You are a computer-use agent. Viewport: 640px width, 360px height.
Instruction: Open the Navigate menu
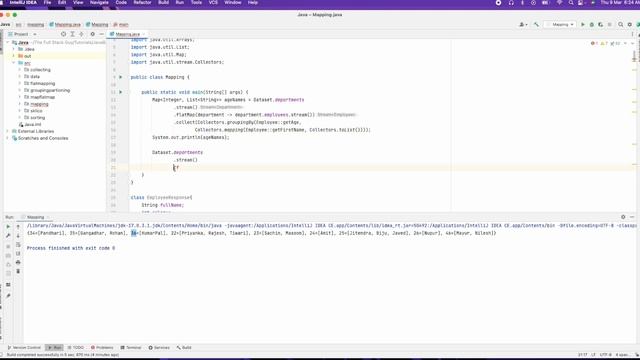(x=99, y=3)
